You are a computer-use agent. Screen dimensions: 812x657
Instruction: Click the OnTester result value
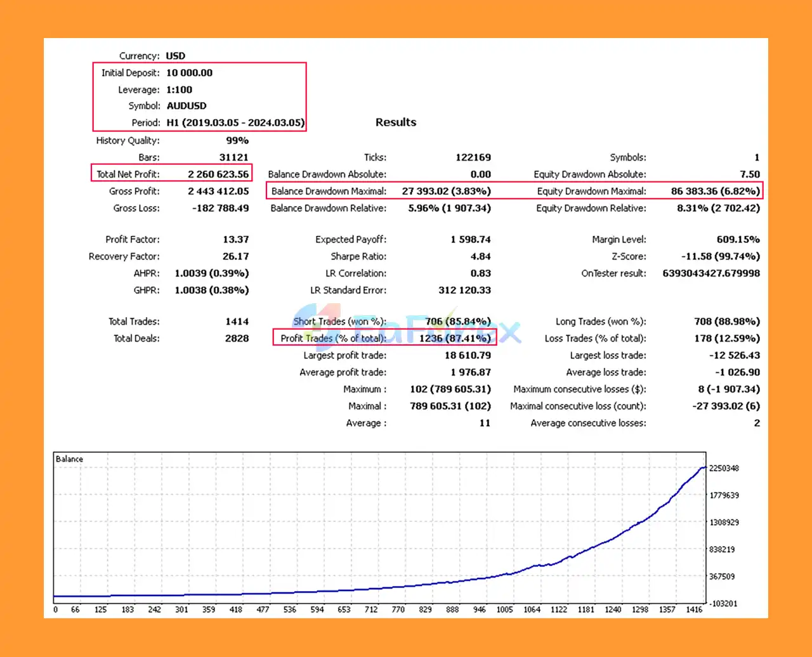click(x=711, y=273)
